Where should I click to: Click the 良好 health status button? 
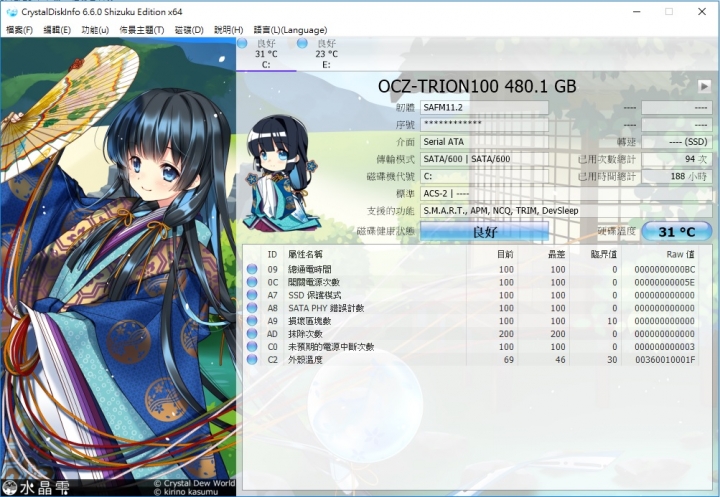click(x=484, y=232)
